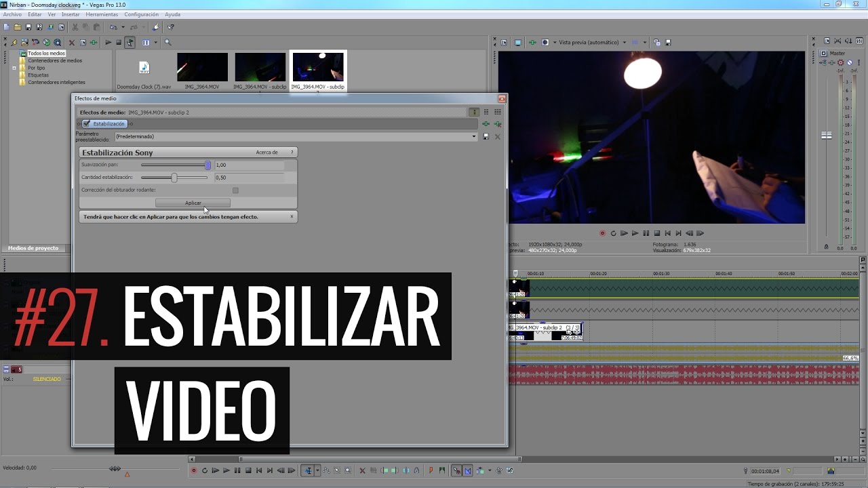Open the Insertar menu

71,14
